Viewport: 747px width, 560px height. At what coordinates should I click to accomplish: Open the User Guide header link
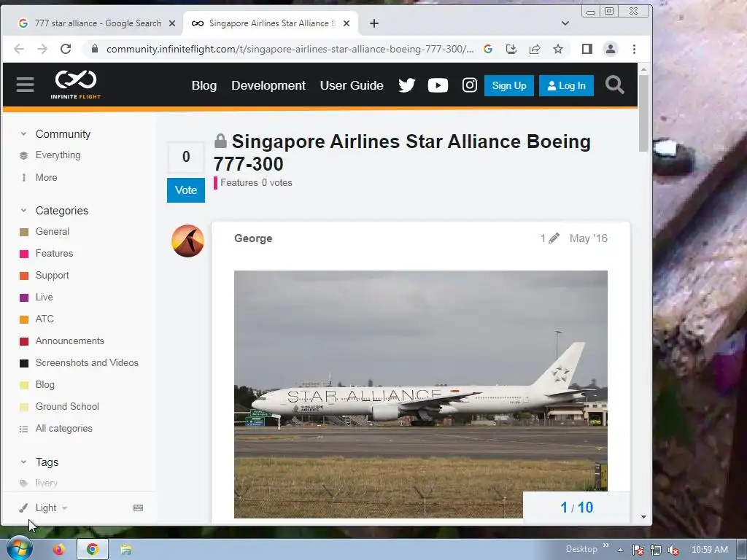tap(352, 86)
